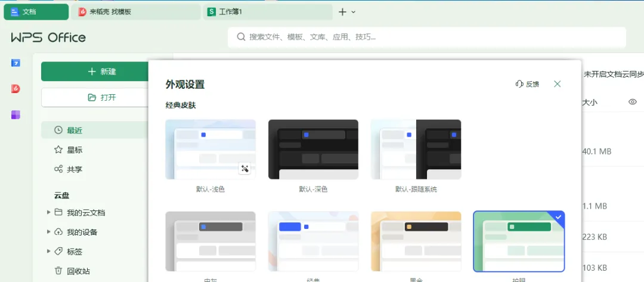Click 未开启文档云同步 link
The height and width of the screenshot is (282, 644).
pyautogui.click(x=614, y=75)
